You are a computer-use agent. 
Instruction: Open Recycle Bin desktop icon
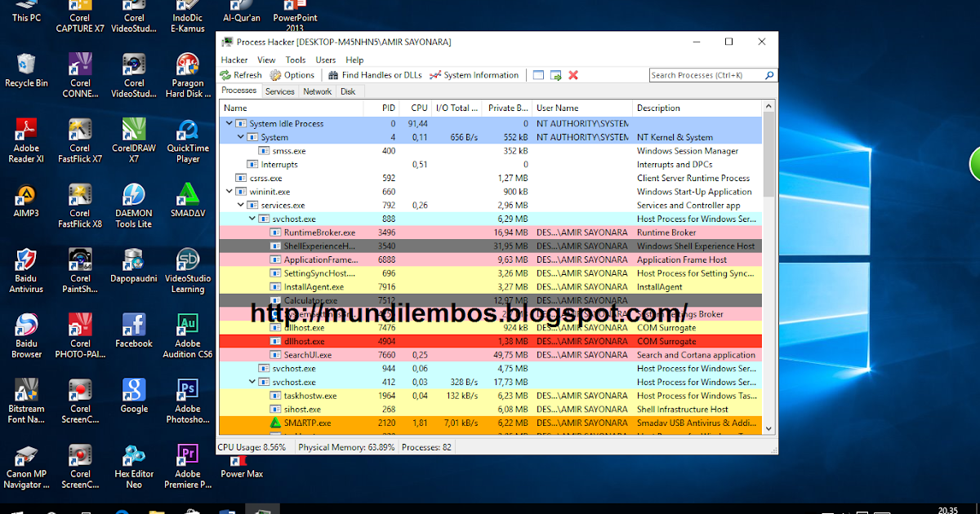point(26,70)
